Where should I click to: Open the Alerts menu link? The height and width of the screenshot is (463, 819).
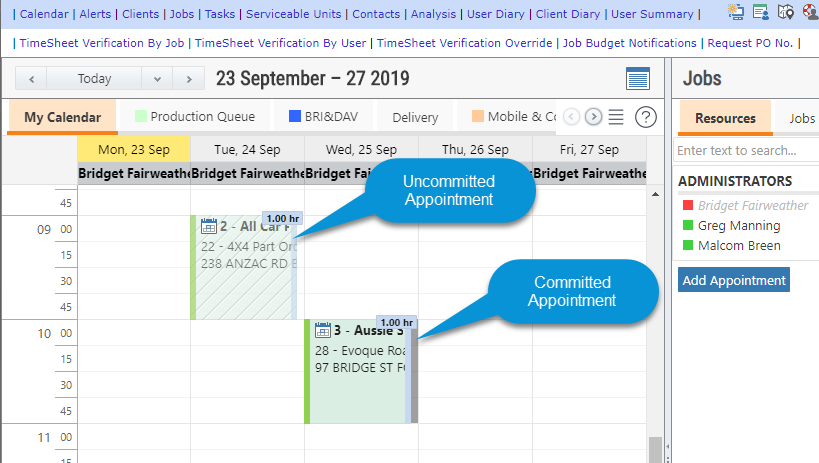point(95,14)
